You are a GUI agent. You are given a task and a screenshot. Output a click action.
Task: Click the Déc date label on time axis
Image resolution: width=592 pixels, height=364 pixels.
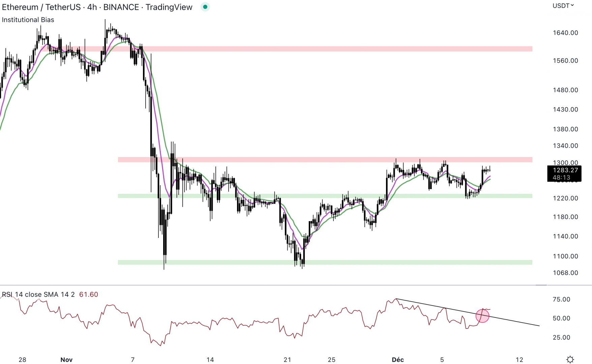(x=397, y=360)
